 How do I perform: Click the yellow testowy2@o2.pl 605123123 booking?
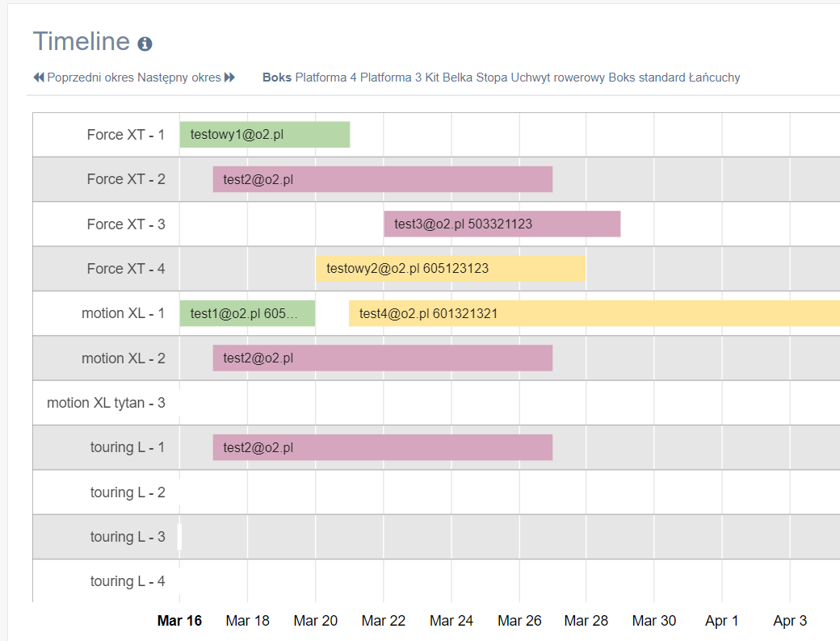coord(450,269)
